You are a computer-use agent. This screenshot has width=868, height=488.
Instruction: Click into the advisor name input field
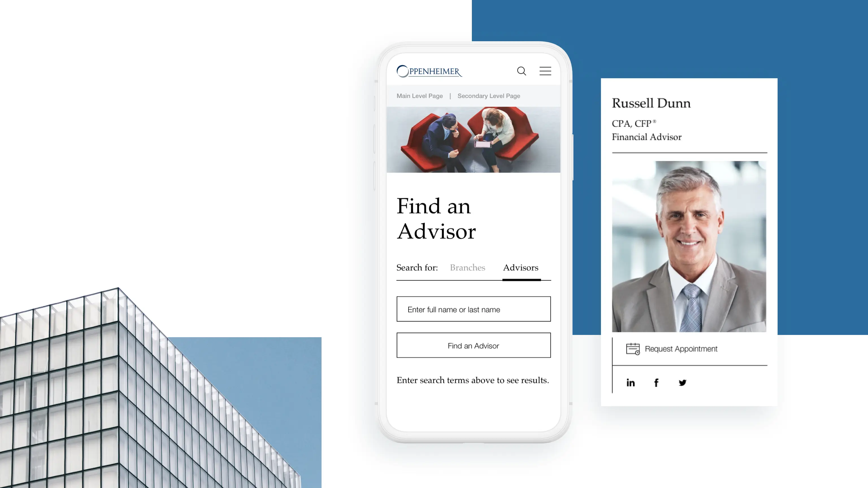[473, 309]
